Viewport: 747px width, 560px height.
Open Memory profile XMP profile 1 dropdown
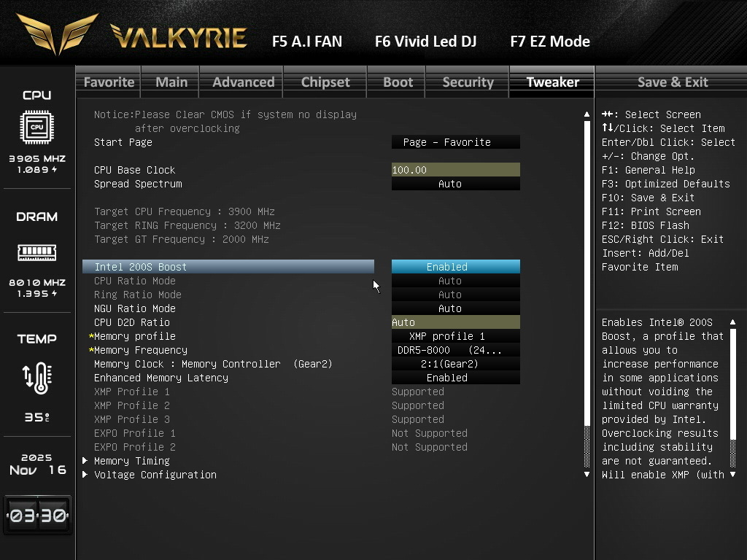coord(455,336)
